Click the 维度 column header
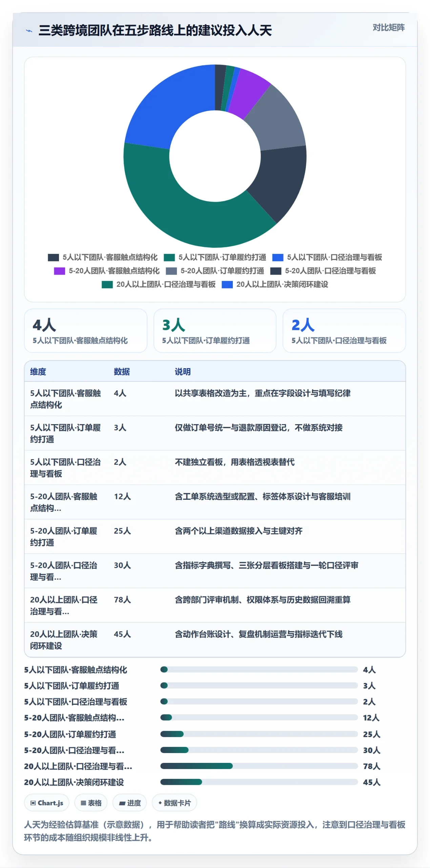430x868 pixels. [x=38, y=372]
